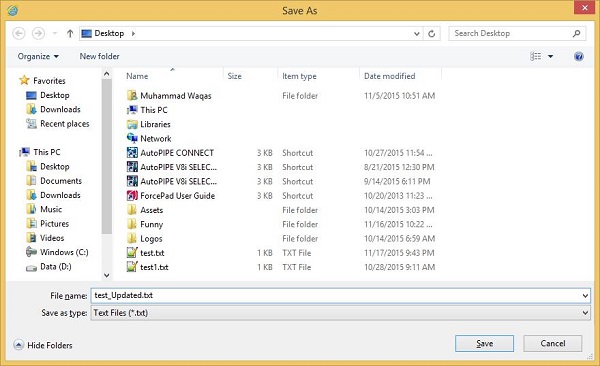Viewport: 600px width, 366px height.
Task: Sort files by Name column header
Action: (x=137, y=76)
